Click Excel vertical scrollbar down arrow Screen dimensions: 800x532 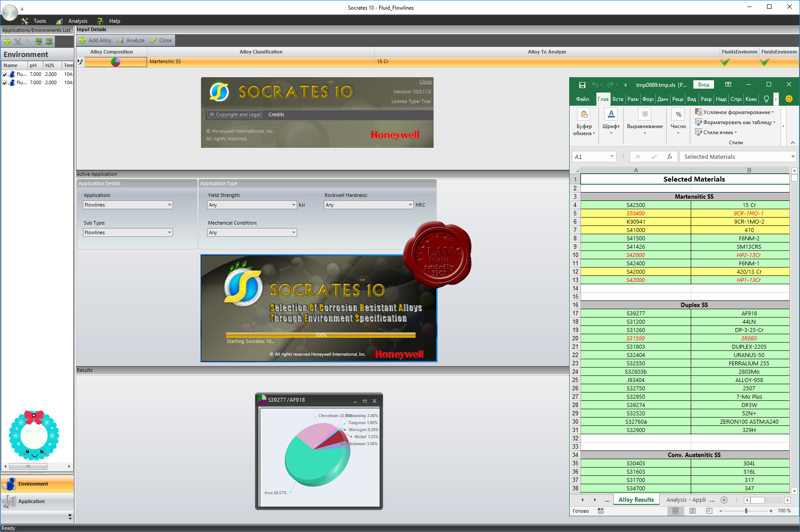tap(794, 491)
